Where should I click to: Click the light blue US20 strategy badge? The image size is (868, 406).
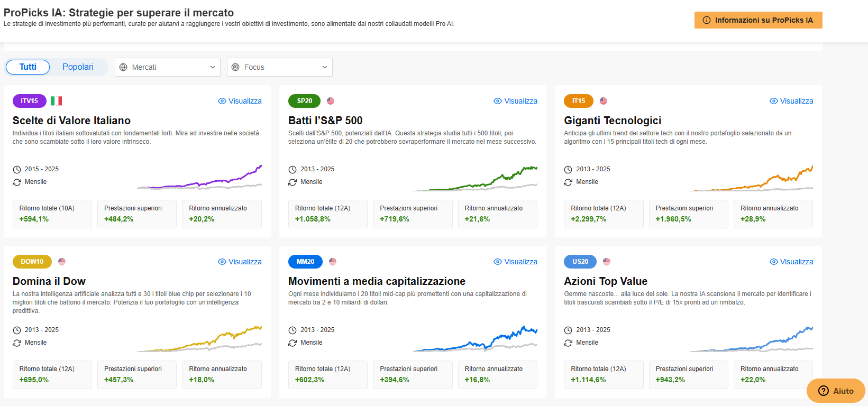point(580,262)
